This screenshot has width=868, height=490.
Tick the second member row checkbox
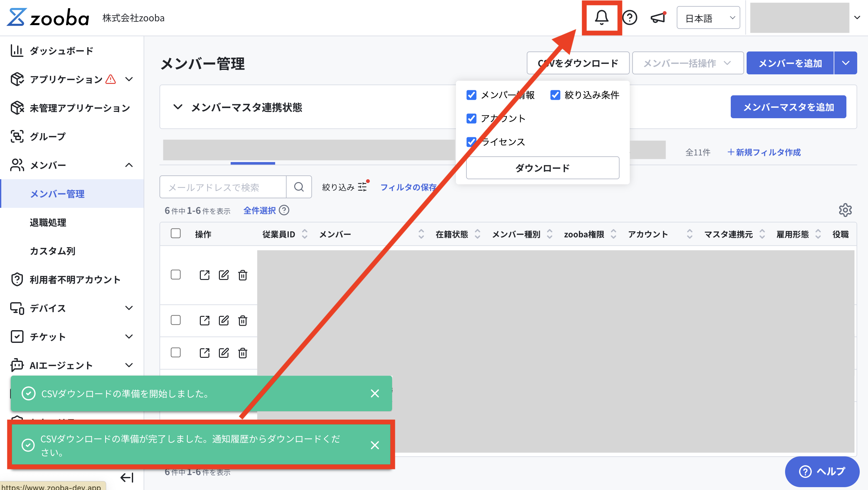point(176,320)
